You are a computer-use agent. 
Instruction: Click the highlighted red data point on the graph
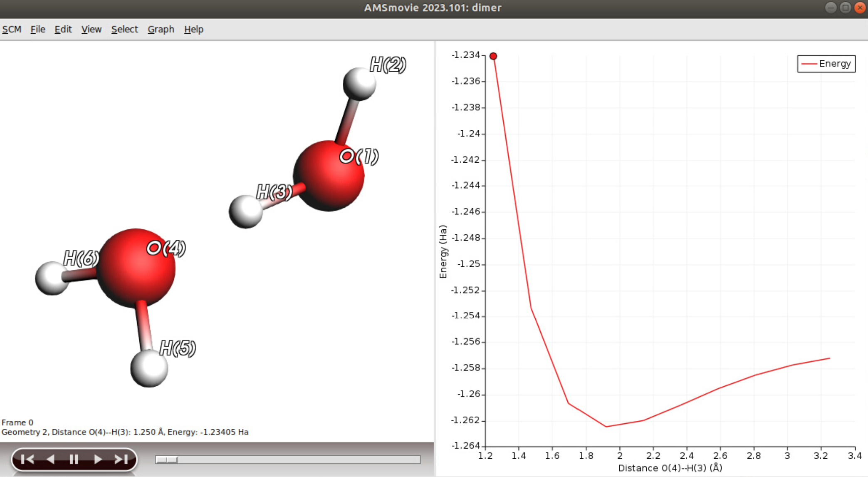coord(493,55)
